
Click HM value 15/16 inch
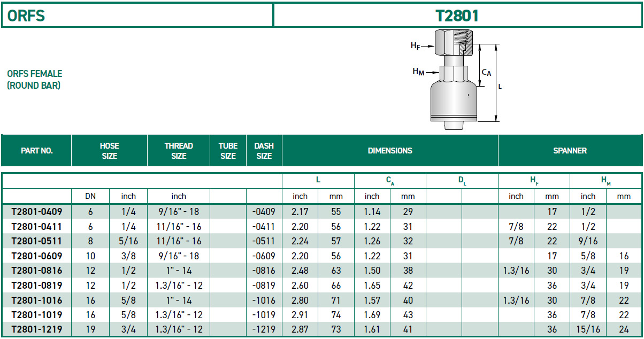(x=588, y=329)
